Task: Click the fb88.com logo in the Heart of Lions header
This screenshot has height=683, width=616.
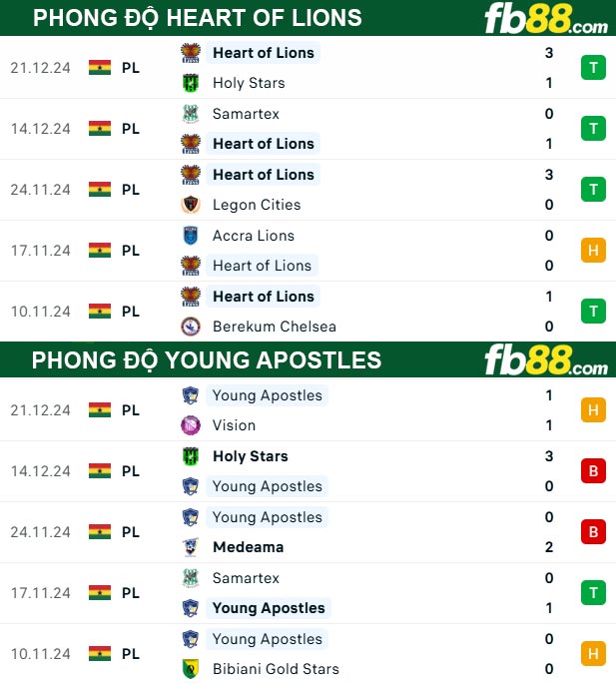Action: (545, 18)
